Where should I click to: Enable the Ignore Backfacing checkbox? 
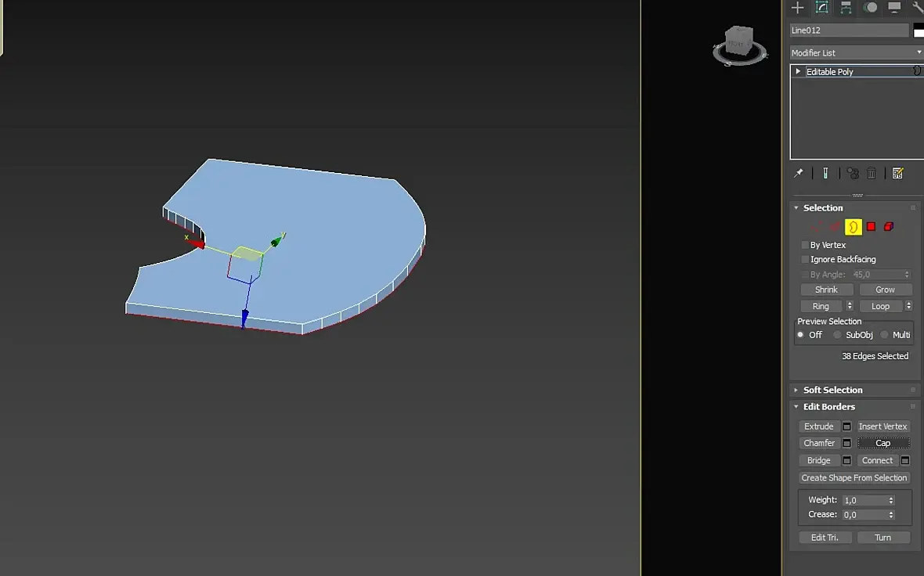pos(804,259)
